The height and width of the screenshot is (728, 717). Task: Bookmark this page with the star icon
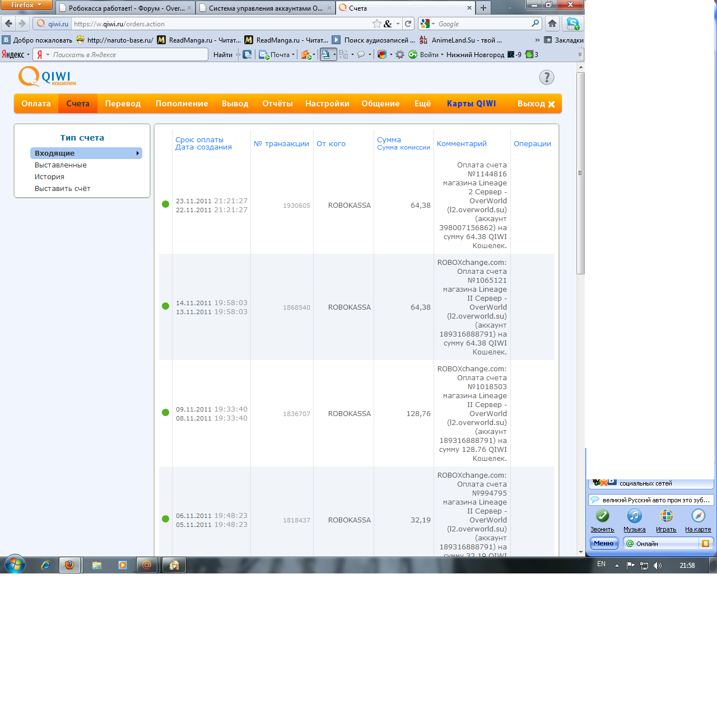click(x=377, y=24)
